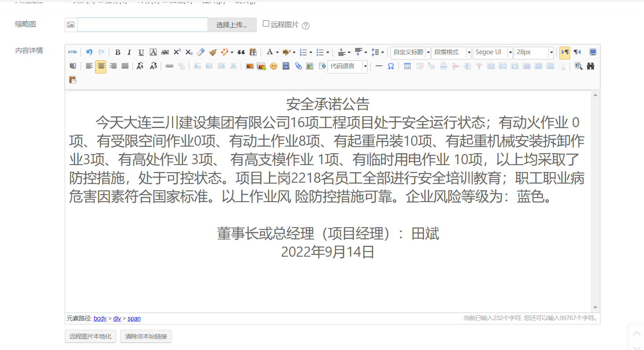Viewport: 644px width, 350px height.
Task: Expand the ordered list style arrow
Action: [x=311, y=52]
